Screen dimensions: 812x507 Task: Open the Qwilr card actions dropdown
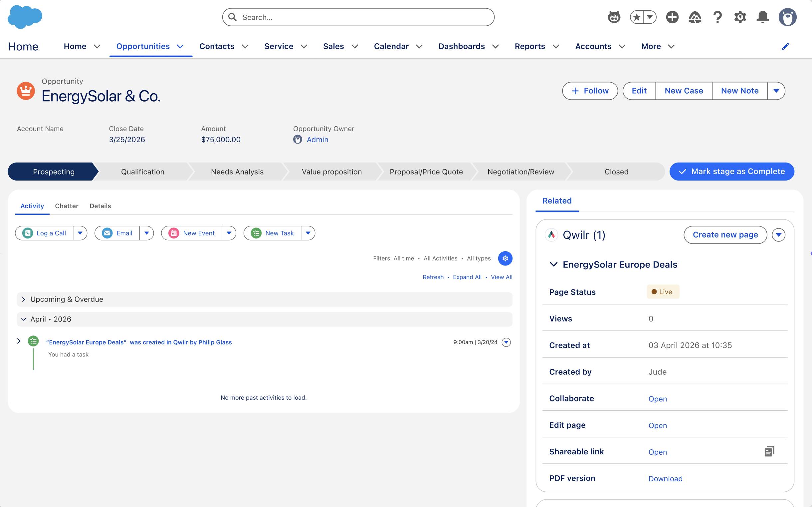pyautogui.click(x=778, y=235)
